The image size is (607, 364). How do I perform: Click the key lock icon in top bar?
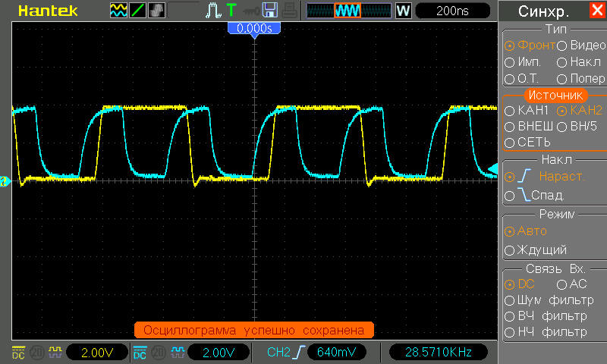249,11
